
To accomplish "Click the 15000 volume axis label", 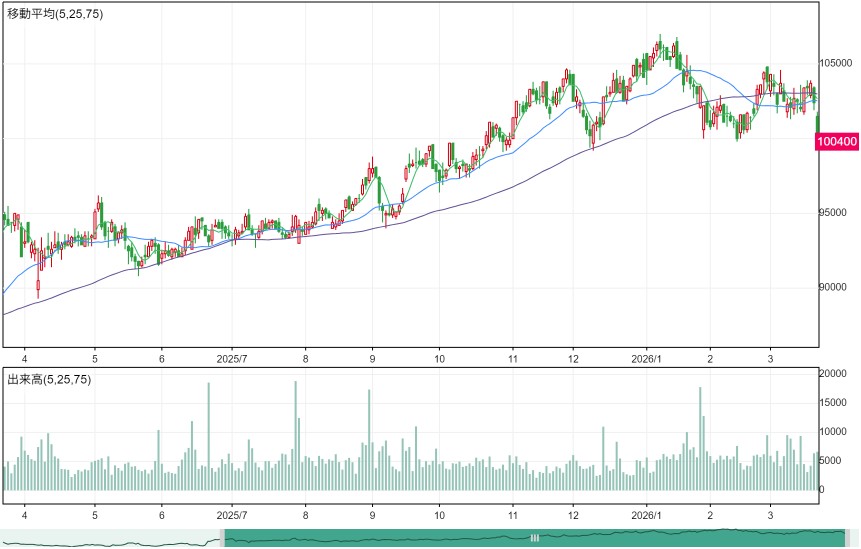I will click(x=833, y=402).
